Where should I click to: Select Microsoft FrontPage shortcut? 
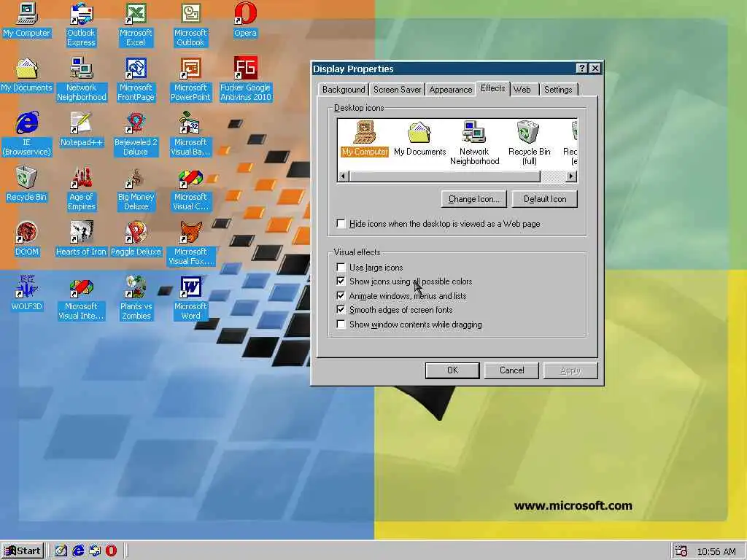click(x=136, y=79)
